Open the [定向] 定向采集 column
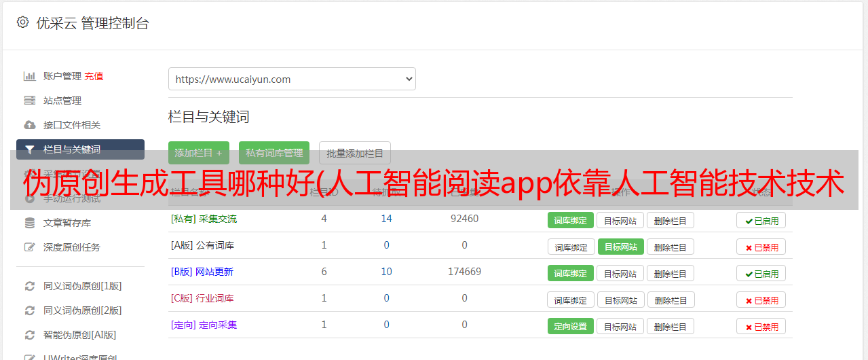The image size is (868, 360). pyautogui.click(x=204, y=325)
